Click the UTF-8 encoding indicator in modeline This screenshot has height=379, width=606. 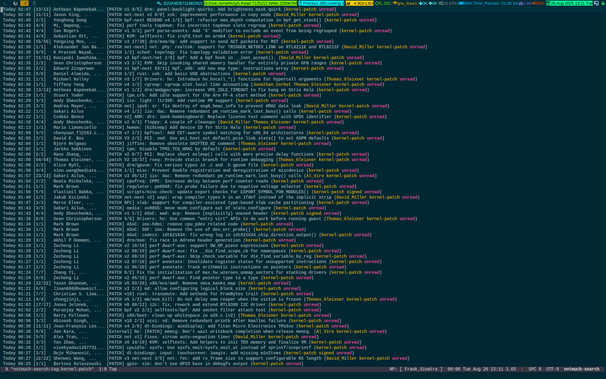tap(552, 369)
